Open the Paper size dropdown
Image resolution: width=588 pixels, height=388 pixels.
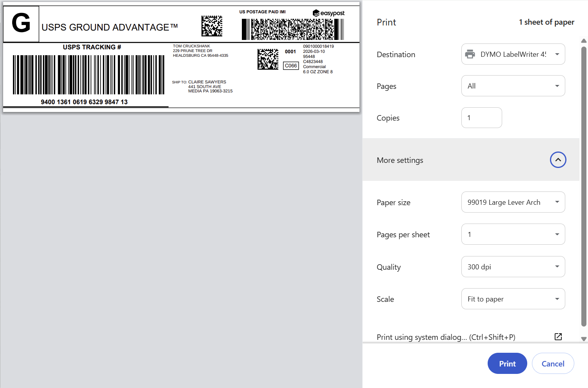point(513,202)
